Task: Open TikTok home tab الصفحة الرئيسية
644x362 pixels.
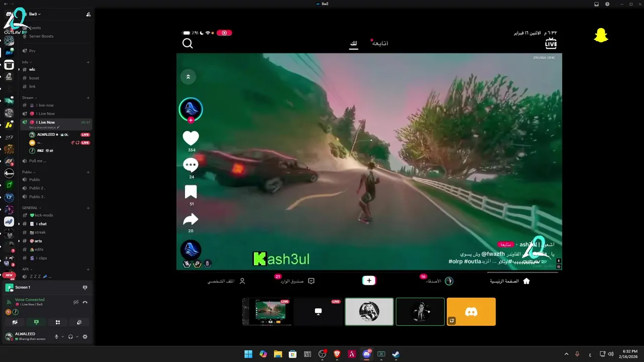Action: pos(510,281)
